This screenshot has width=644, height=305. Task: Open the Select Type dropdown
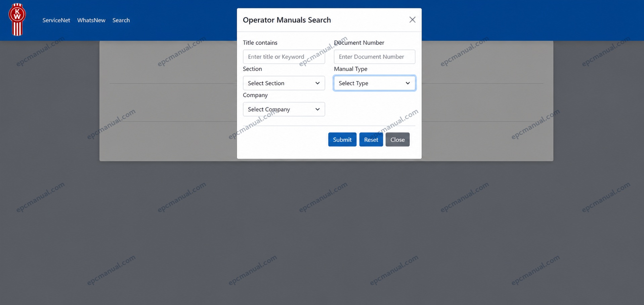point(375,83)
